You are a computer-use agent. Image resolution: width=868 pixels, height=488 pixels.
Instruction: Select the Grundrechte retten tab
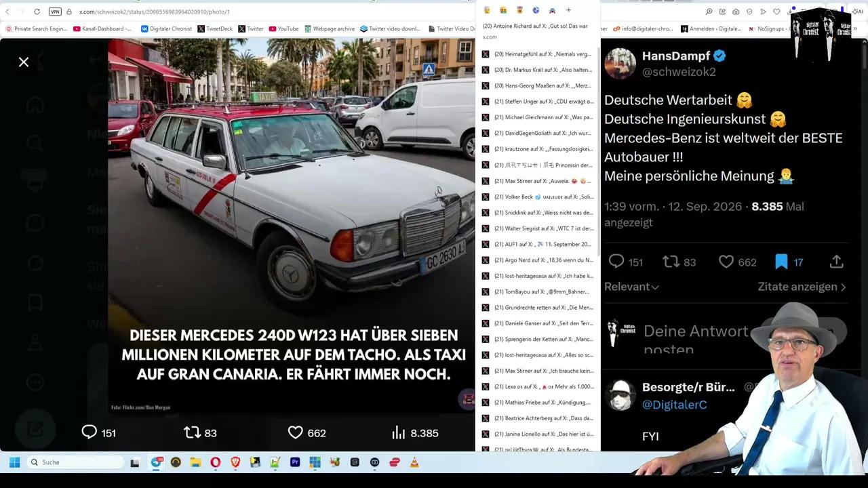537,308
